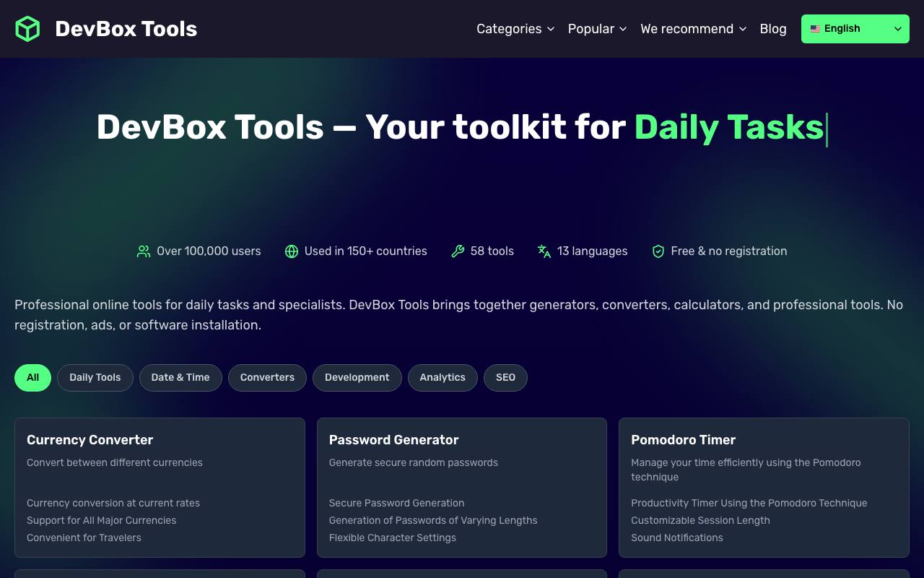Click 'Convenient for Travelers' line
This screenshot has height=578, width=924.
[x=84, y=538]
